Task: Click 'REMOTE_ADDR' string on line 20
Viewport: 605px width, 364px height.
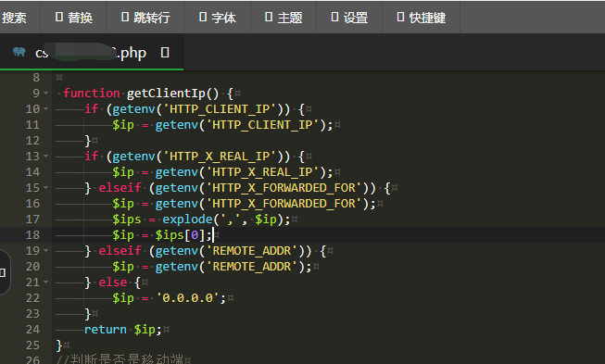Action: click(254, 267)
